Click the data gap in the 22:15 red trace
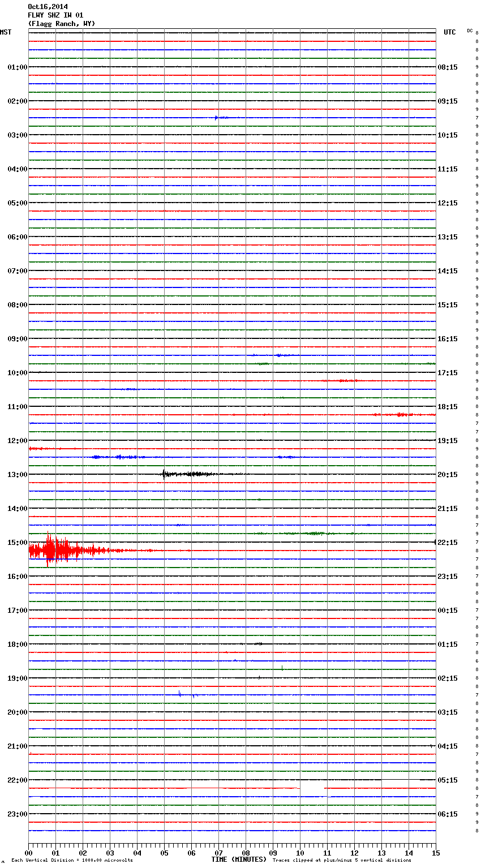Viewport: 481px width, 868px height. 311,788
